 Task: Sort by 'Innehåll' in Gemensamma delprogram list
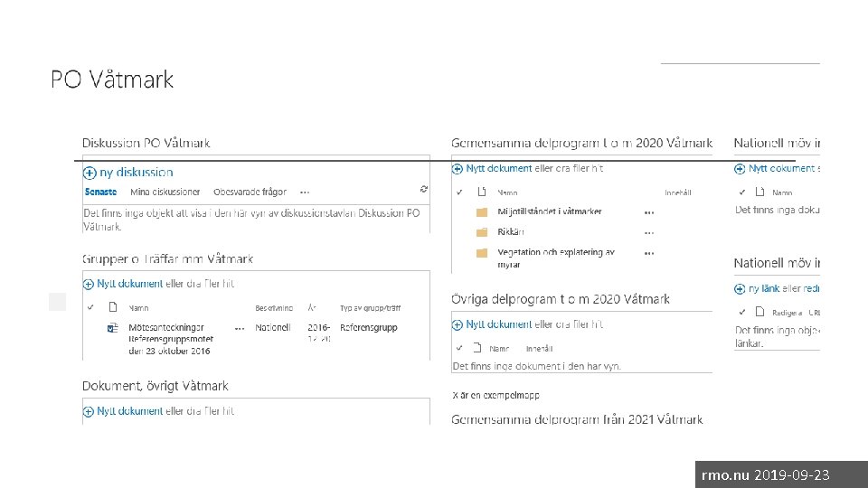pos(678,192)
